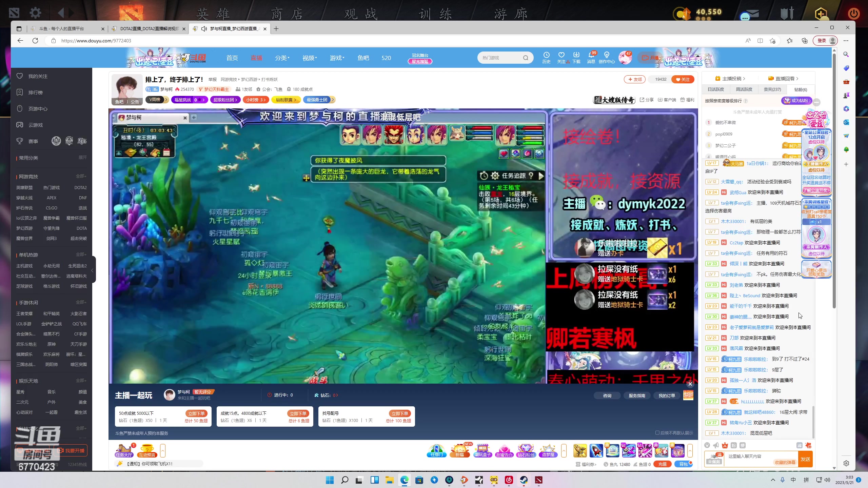Expand the 常用分类 section via 展开
868x488 pixels.
tap(82, 158)
